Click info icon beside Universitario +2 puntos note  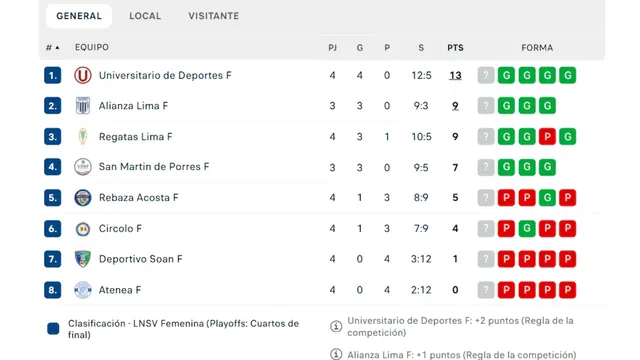tap(336, 326)
